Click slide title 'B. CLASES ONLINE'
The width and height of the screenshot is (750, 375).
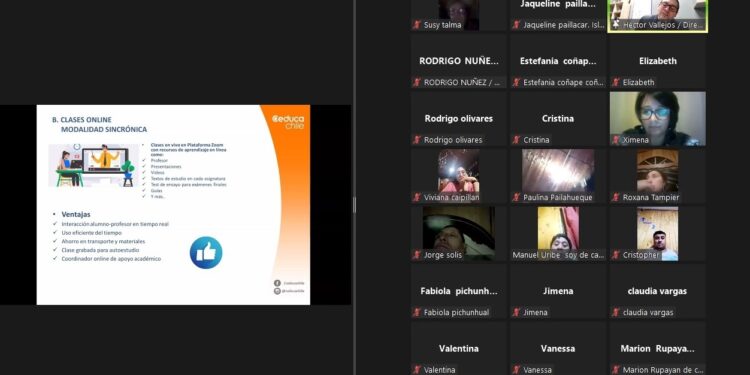point(81,120)
